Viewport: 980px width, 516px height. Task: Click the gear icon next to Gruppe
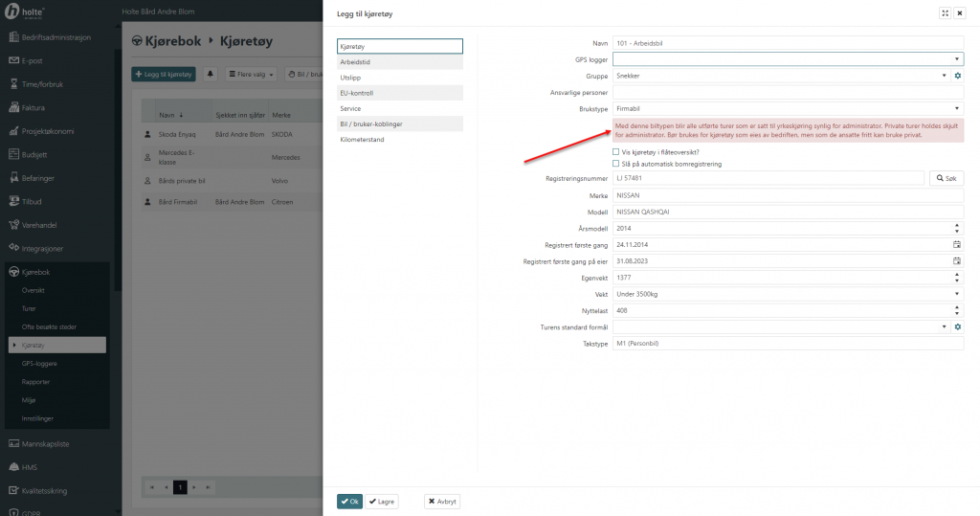click(x=957, y=76)
